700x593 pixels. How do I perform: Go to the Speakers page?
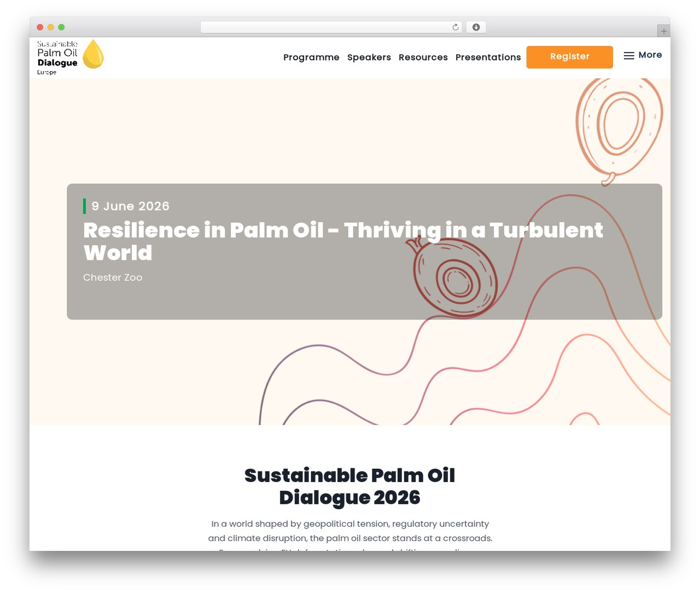tap(369, 57)
